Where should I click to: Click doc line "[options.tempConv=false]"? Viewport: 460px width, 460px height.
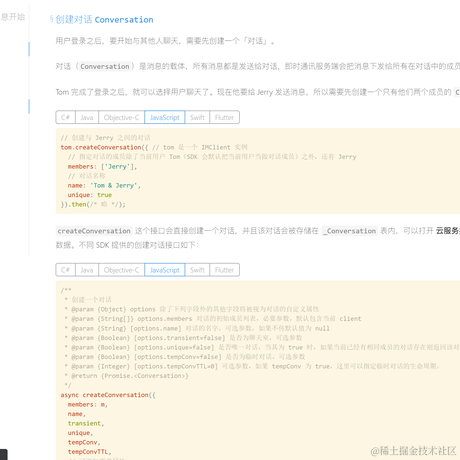185,357
